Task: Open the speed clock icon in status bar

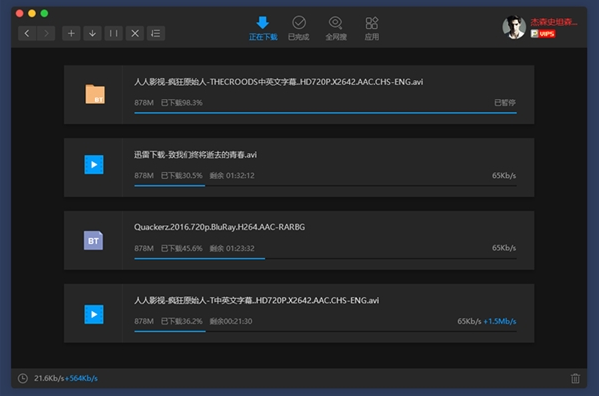Action: [x=23, y=378]
